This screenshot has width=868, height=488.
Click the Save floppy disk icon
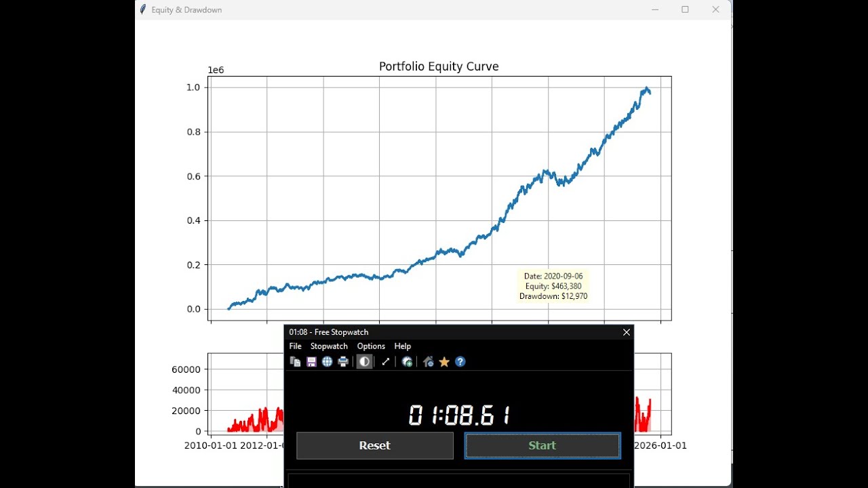[x=311, y=362]
